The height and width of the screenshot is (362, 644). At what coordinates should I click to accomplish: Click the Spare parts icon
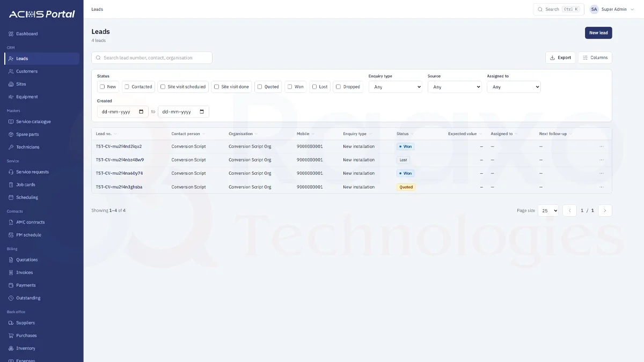click(x=11, y=135)
